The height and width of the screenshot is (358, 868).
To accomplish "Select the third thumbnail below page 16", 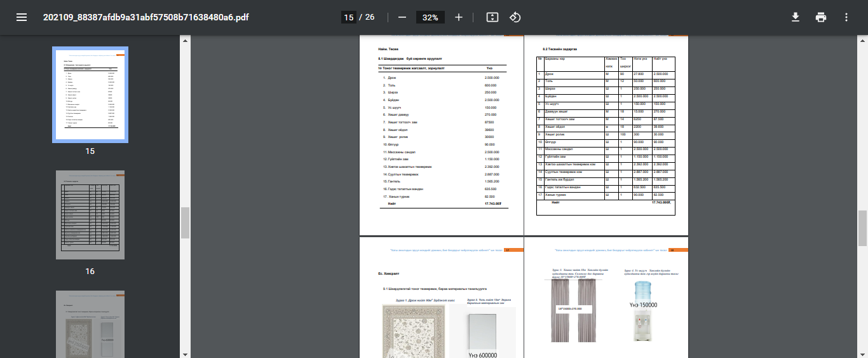I will click(x=90, y=324).
